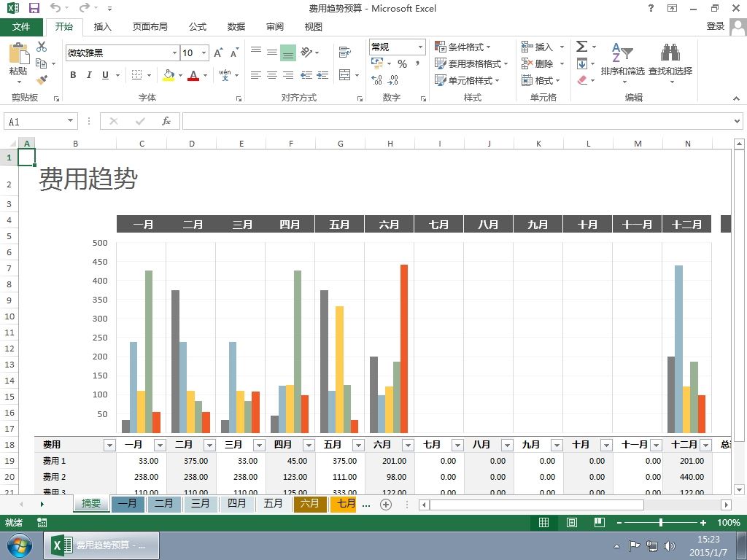Click 格式 format cells button

pyautogui.click(x=541, y=80)
